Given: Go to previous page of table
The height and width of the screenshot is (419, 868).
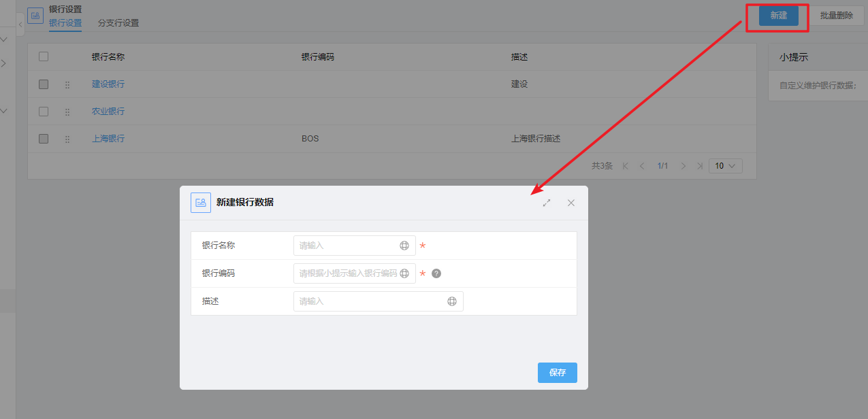Looking at the screenshot, I should [x=642, y=166].
